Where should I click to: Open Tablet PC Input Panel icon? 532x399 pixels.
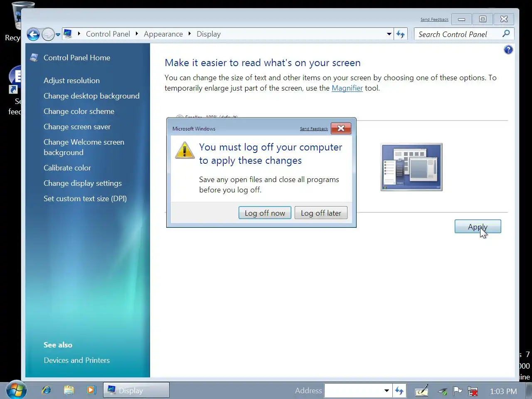tap(421, 391)
